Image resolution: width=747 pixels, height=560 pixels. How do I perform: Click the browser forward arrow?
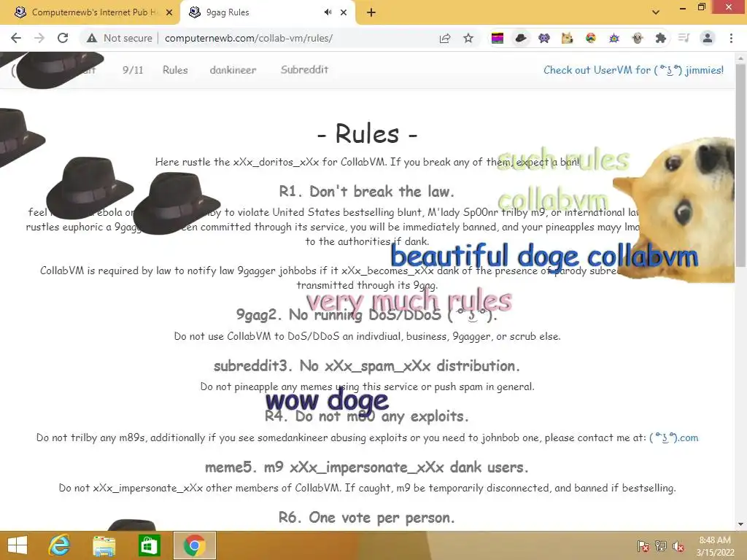tap(39, 38)
